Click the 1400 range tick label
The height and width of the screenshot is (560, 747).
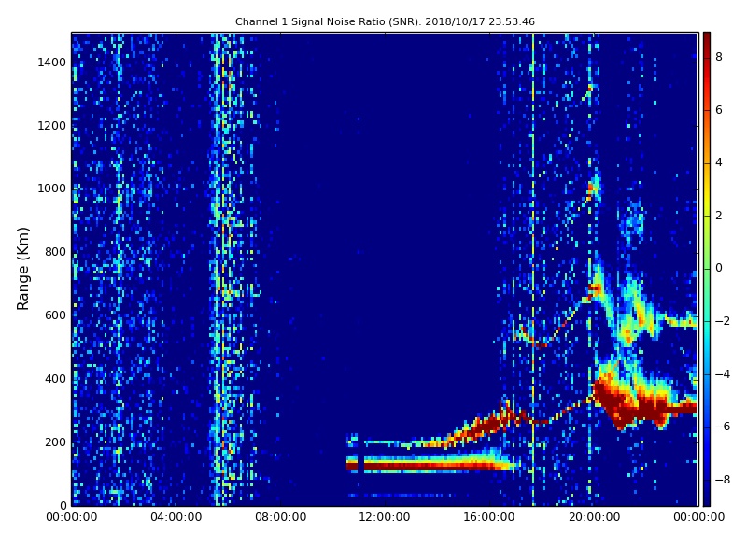pos(52,63)
